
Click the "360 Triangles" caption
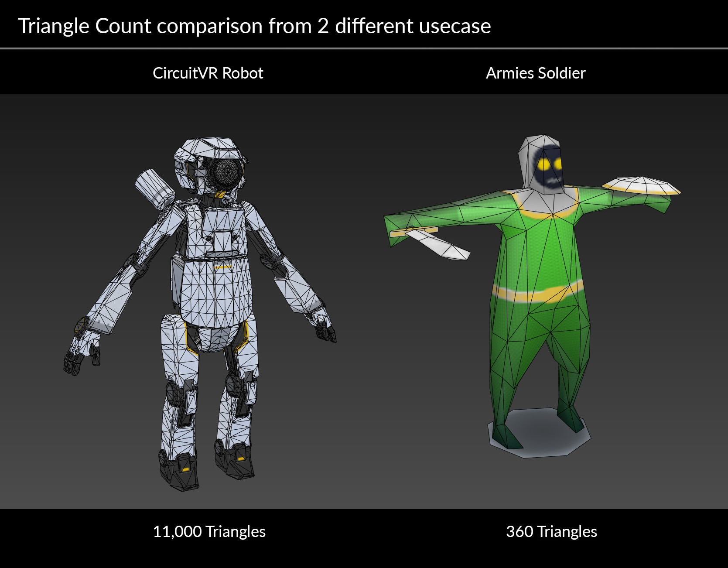point(551,531)
